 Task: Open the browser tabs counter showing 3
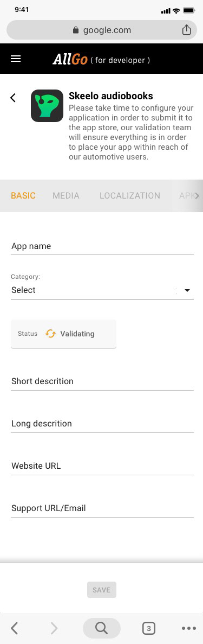[148, 628]
